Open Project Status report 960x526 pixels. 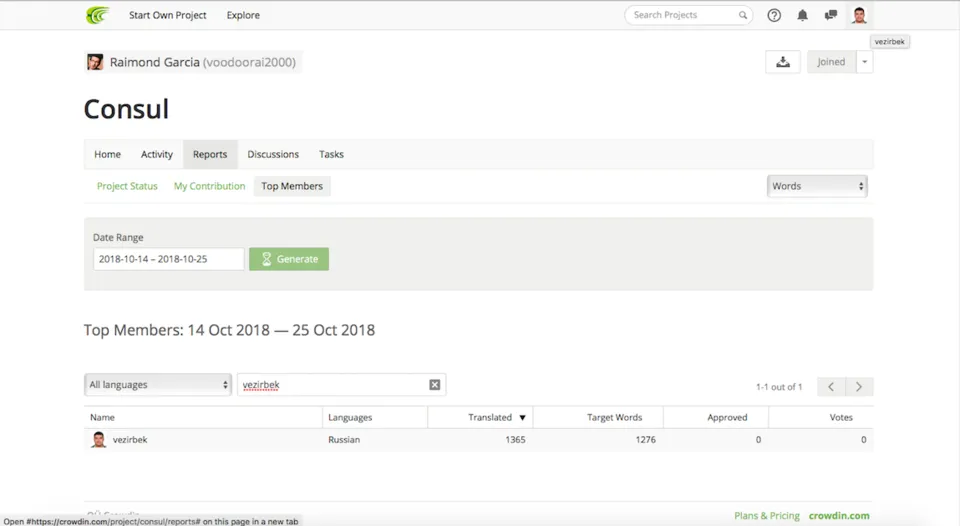[127, 186]
